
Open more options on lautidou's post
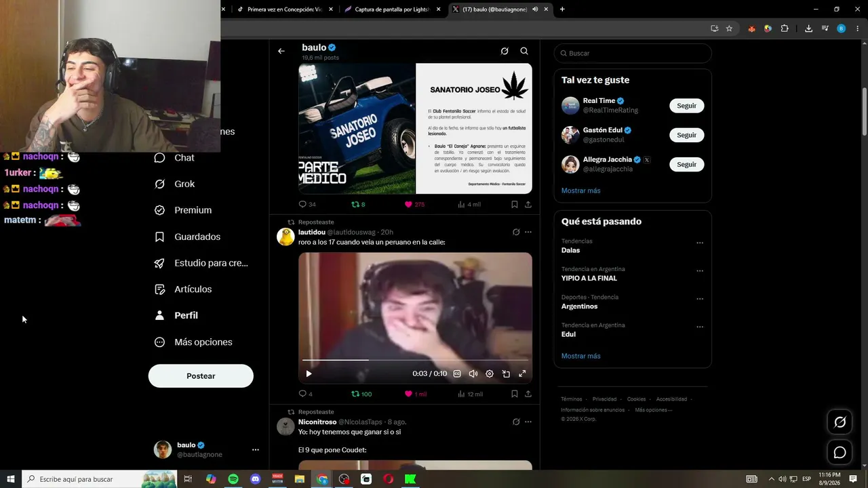point(528,232)
